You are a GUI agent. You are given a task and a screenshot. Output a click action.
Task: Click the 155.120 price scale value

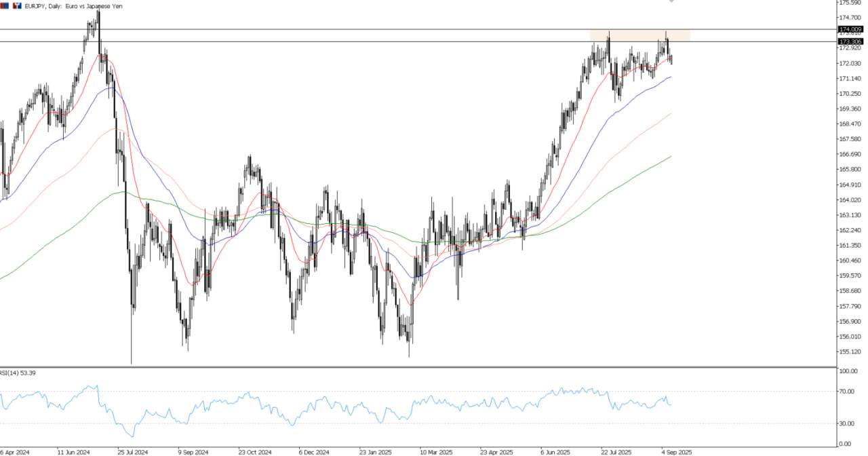tap(852, 351)
